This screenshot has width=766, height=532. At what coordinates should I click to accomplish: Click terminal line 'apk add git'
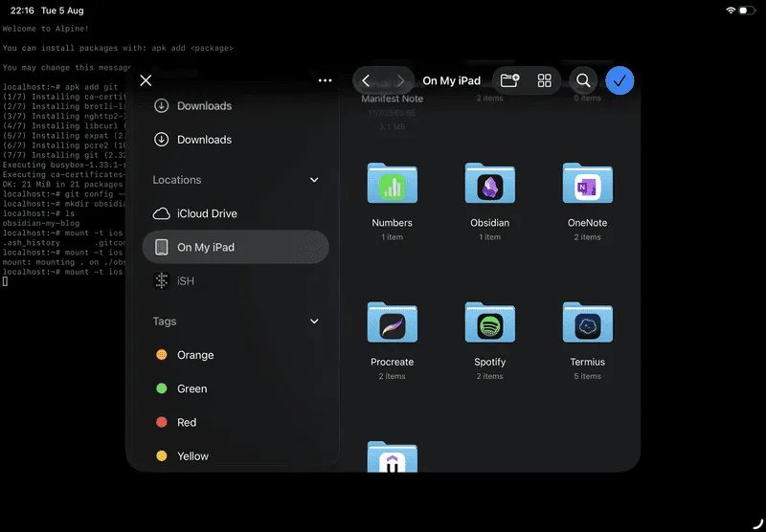pyautogui.click(x=91, y=87)
